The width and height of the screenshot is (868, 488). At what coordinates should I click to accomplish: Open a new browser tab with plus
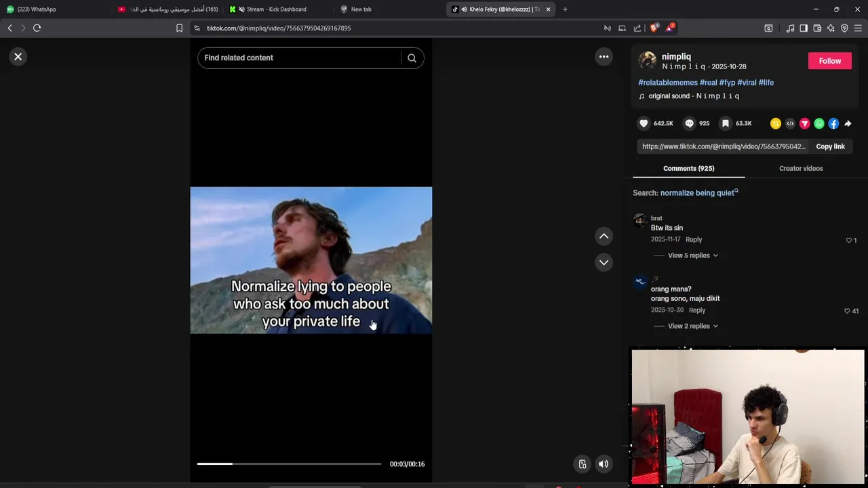point(565,9)
